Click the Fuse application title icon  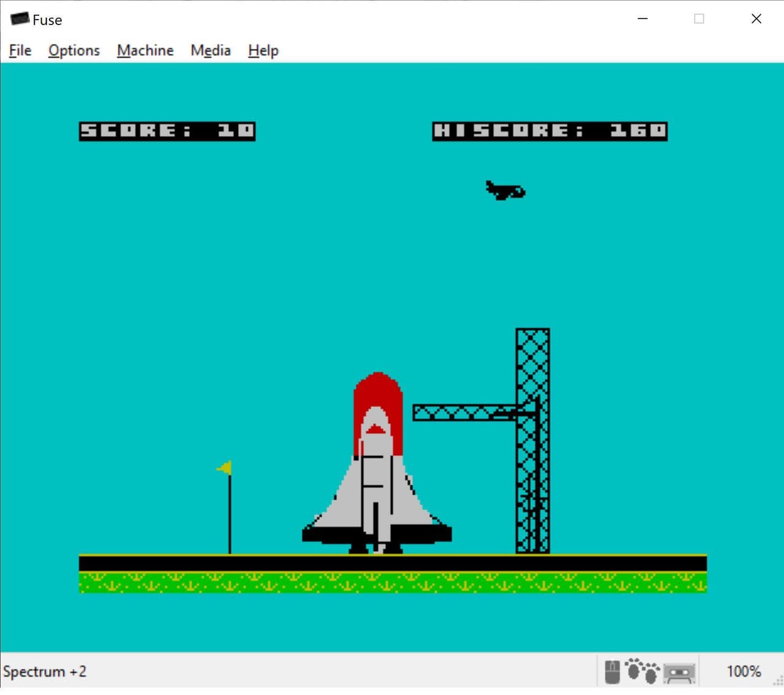click(x=20, y=19)
